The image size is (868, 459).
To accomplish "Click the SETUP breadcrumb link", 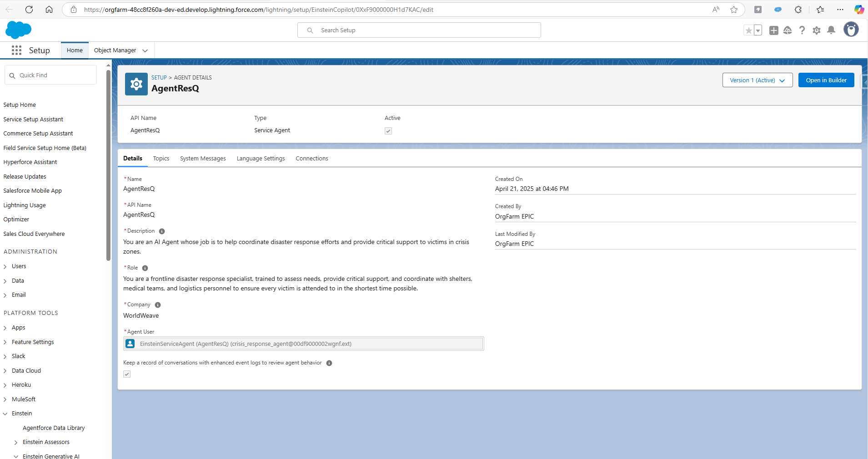I will coord(159,78).
